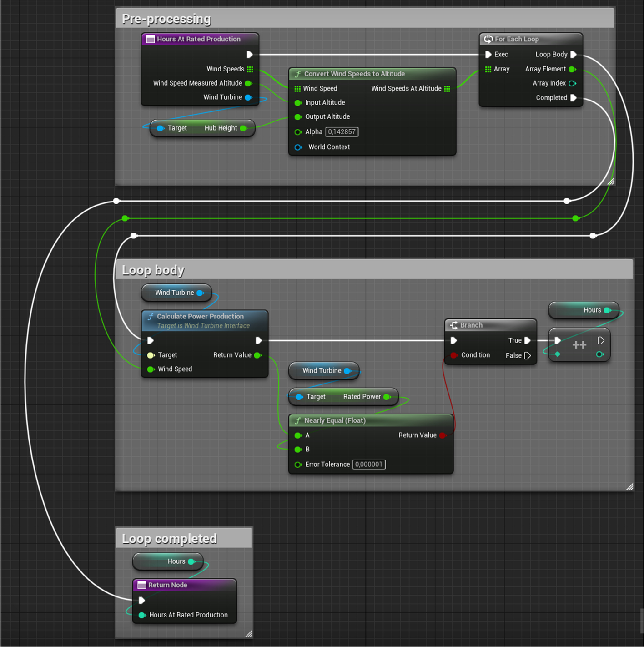Screen dimensions: 644x647
Task: Click the Error Tolerance input pin
Action: [x=298, y=465]
